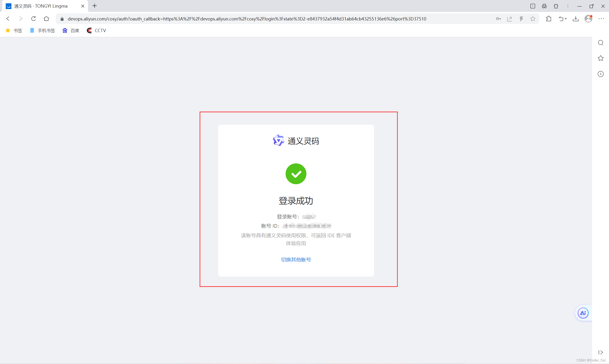This screenshot has width=609, height=364.
Task: Go to browser home page
Action: tap(46, 19)
